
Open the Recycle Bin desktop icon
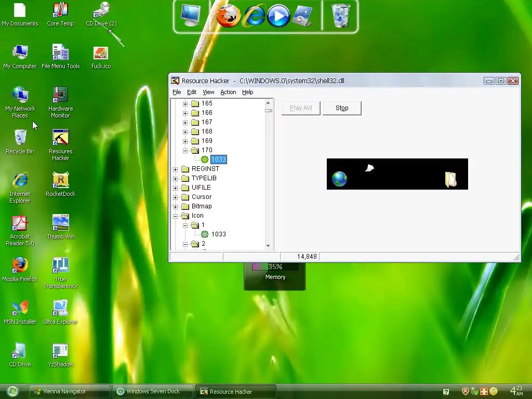(20, 142)
